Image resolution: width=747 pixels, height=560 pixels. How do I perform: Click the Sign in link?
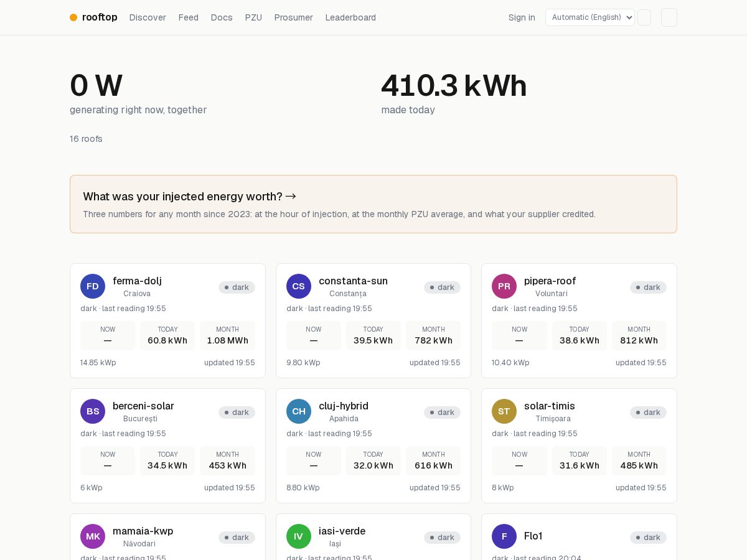coord(522,17)
